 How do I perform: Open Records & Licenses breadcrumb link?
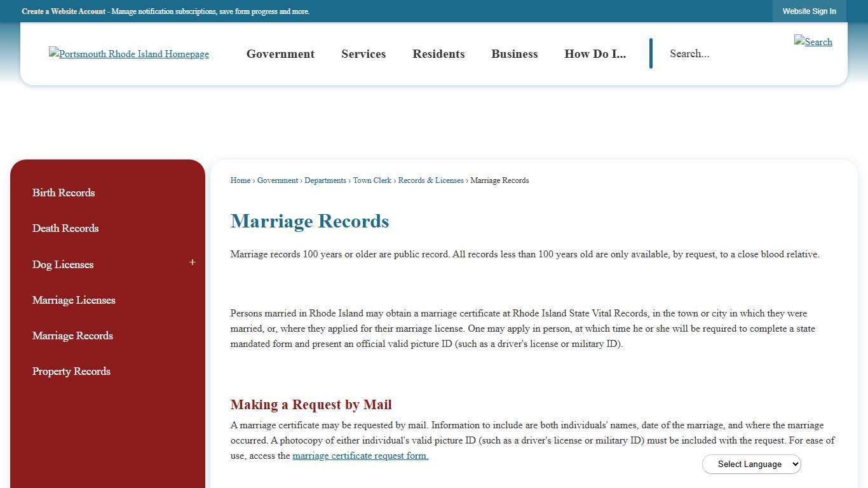coord(431,180)
